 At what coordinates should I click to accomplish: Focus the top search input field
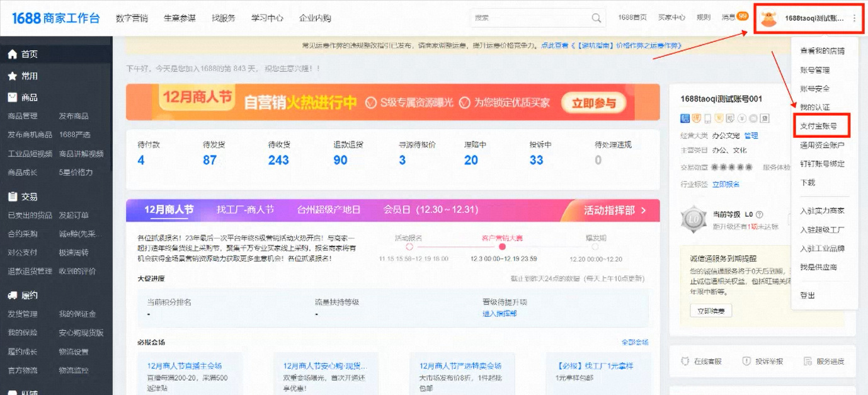pyautogui.click(x=529, y=18)
